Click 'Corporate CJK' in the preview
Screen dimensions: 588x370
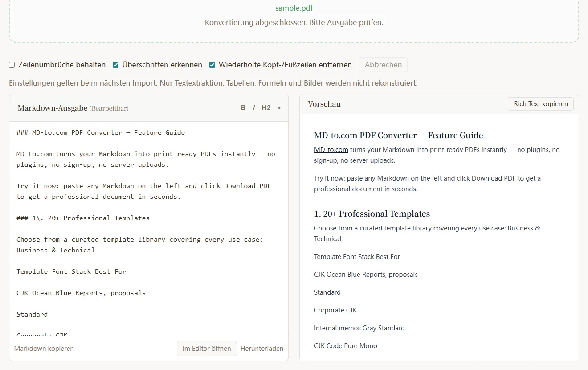tap(335, 310)
